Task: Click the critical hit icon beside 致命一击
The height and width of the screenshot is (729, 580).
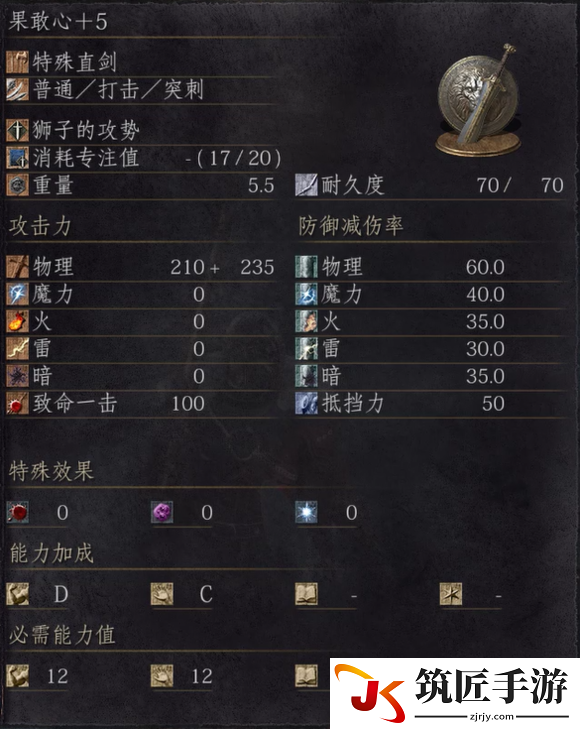Action: click(18, 404)
